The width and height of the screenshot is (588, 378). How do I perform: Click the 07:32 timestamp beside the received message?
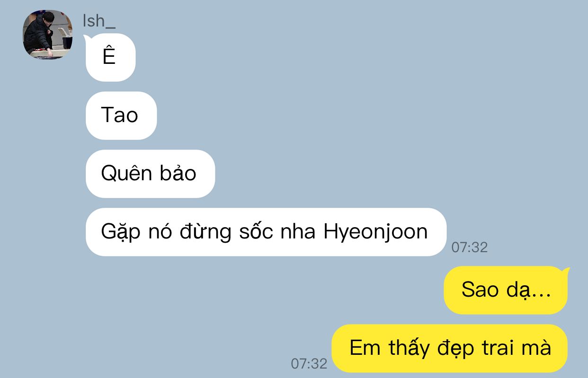tap(469, 247)
